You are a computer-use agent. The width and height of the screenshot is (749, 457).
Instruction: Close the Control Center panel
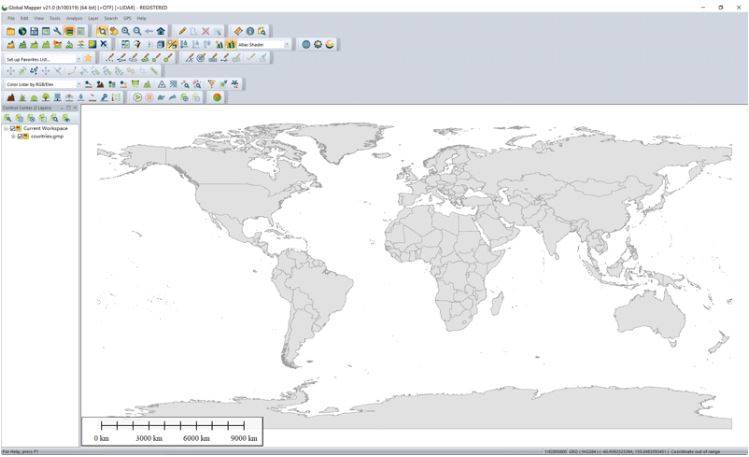pos(75,107)
